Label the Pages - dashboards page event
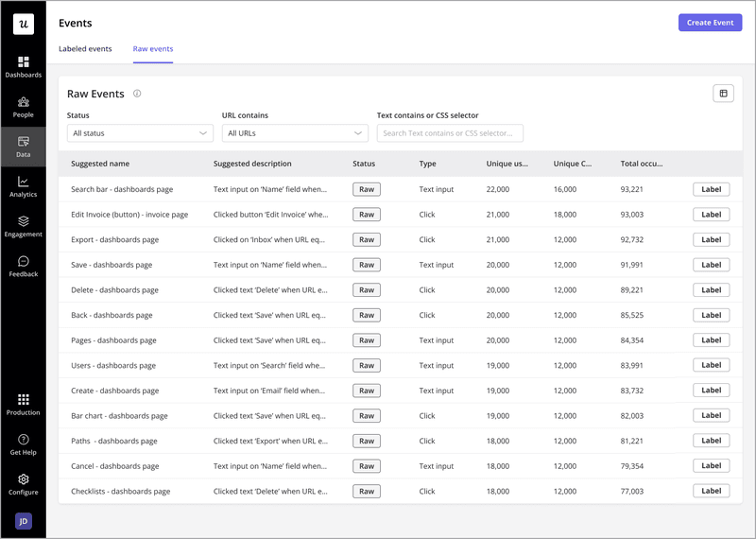Screen dimensions: 756x539 pos(712,339)
